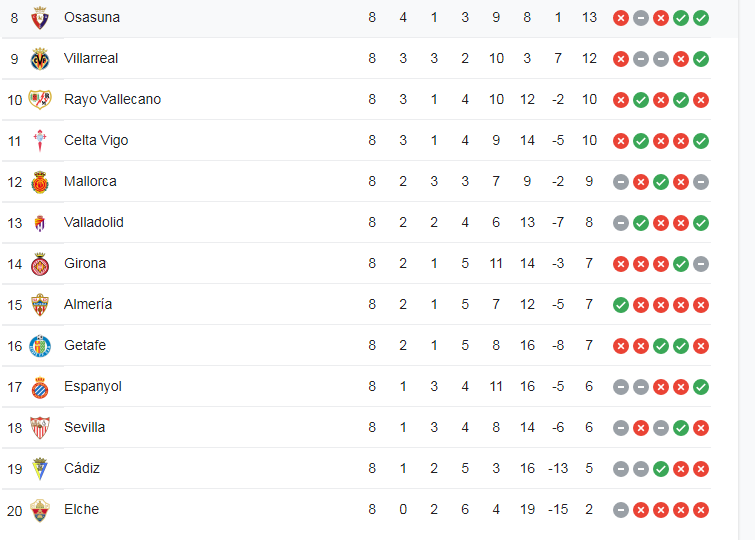Image resolution: width=755 pixels, height=540 pixels.
Task: Click Elche's gray draw form indicator
Action: (x=621, y=510)
